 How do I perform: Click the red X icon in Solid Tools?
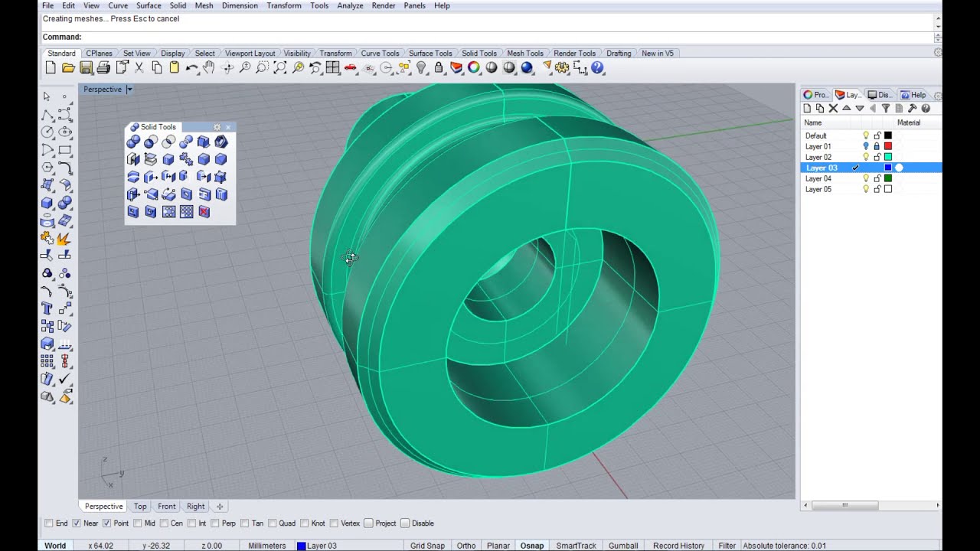204,212
